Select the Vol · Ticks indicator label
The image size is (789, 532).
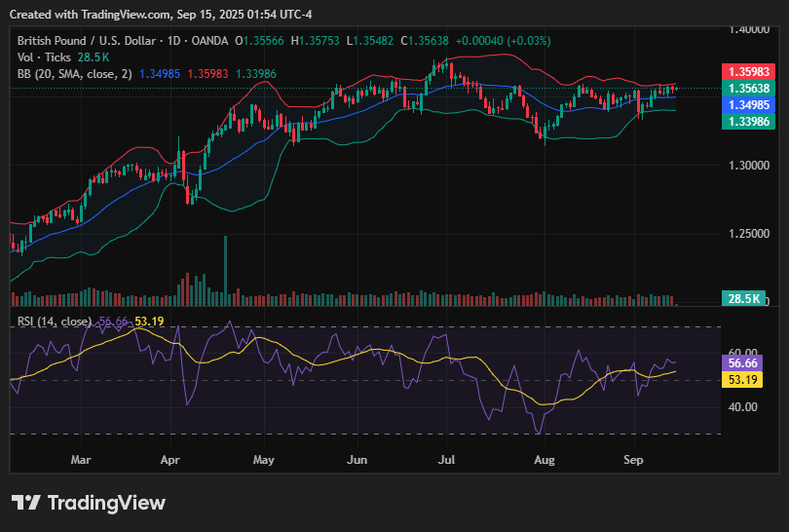(x=44, y=57)
